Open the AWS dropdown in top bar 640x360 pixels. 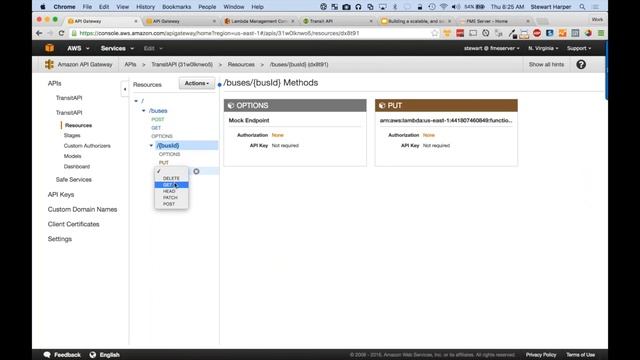tap(78, 48)
